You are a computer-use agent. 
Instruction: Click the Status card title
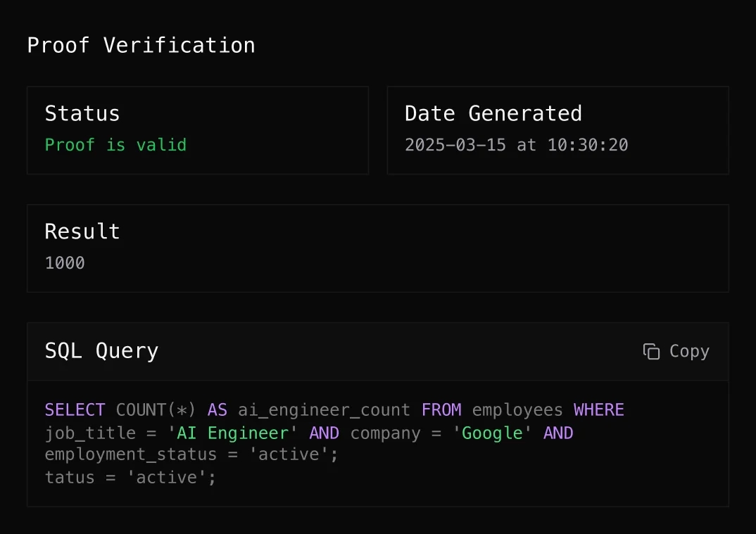82,114
